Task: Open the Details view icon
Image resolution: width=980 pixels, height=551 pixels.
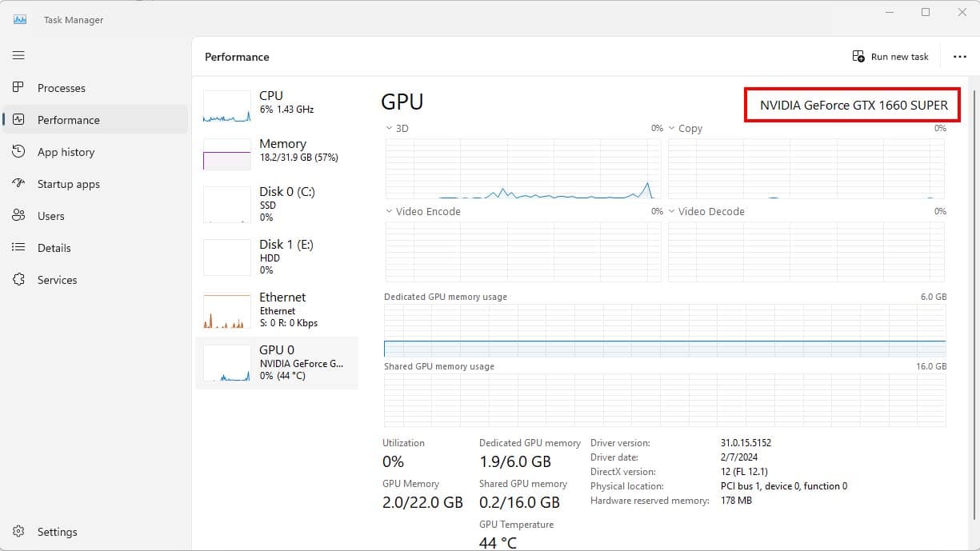Action: coord(18,248)
